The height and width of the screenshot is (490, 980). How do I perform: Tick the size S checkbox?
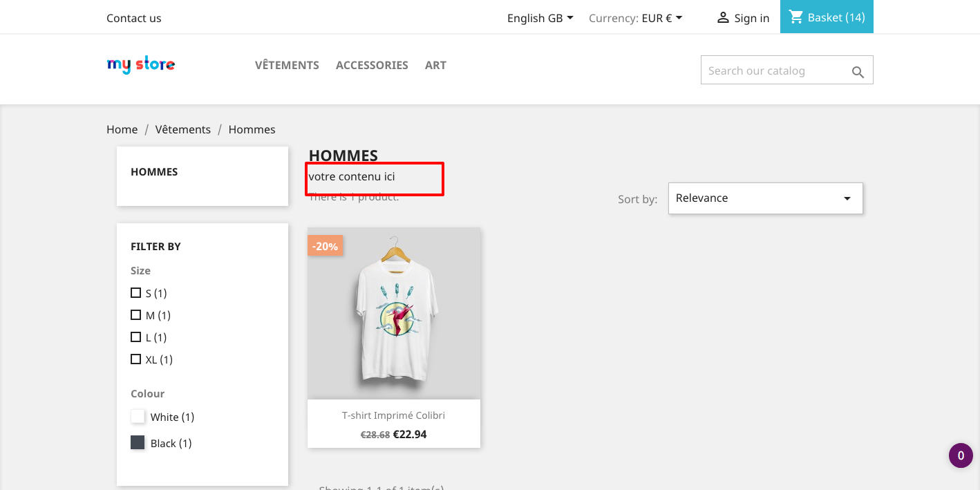click(x=135, y=293)
